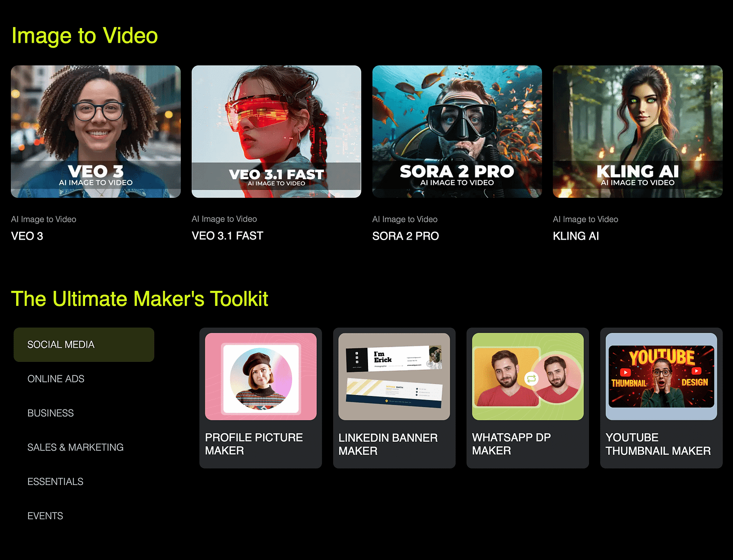Select the Social Media category tab
Viewport: 733px width, 560px height.
coord(84,345)
